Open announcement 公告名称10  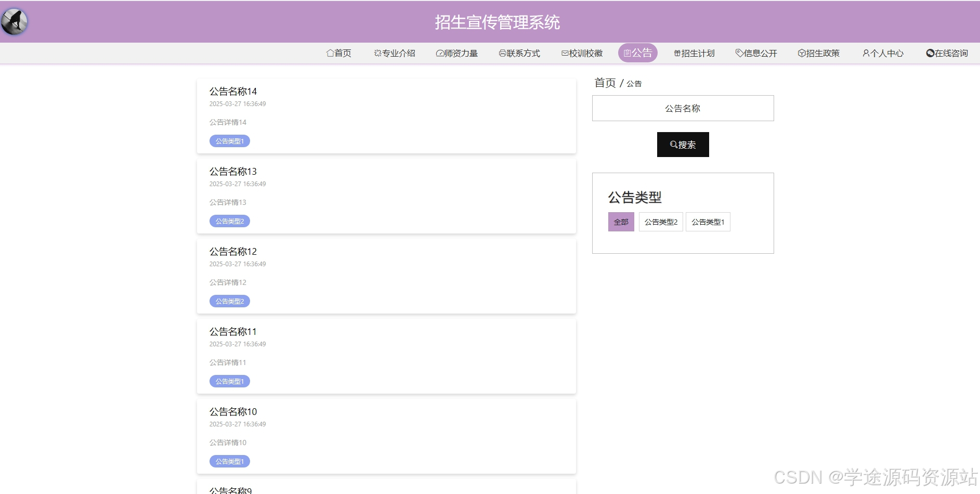(x=233, y=412)
